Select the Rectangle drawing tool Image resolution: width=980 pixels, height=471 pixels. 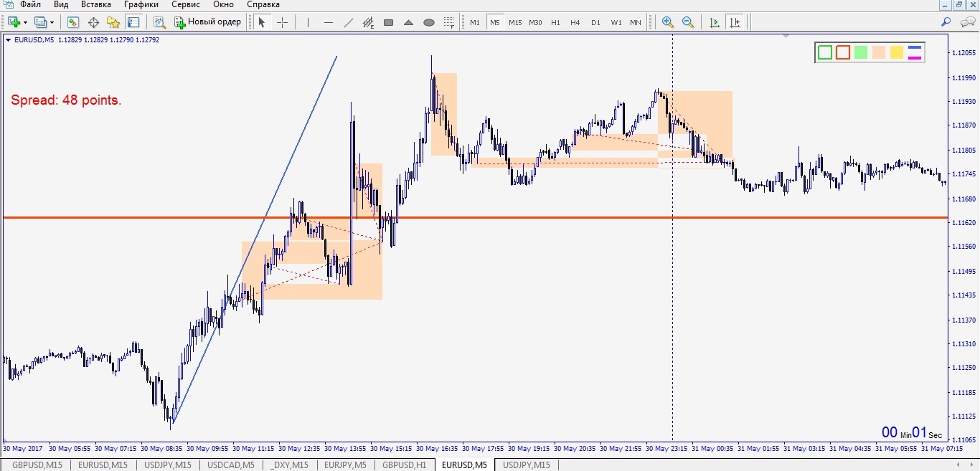389,22
